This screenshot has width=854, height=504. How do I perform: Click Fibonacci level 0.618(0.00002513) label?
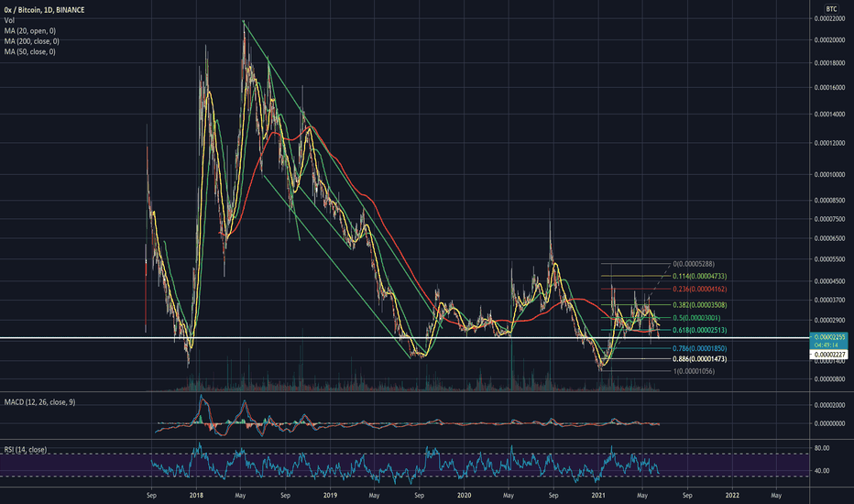[x=699, y=330]
